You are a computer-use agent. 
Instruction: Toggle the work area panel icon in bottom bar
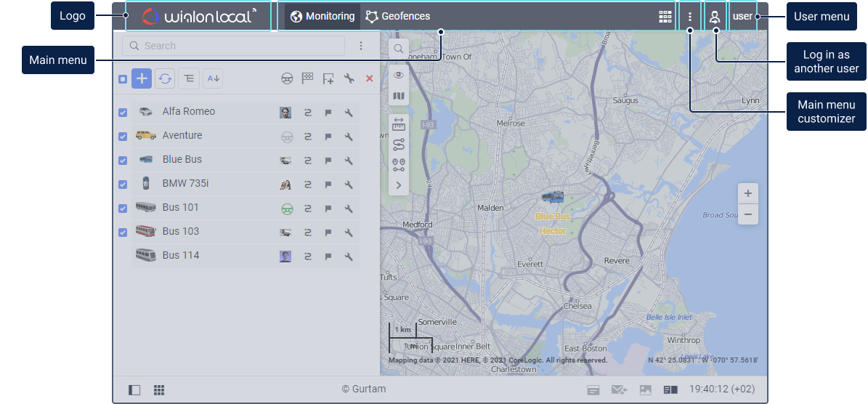[x=134, y=390]
